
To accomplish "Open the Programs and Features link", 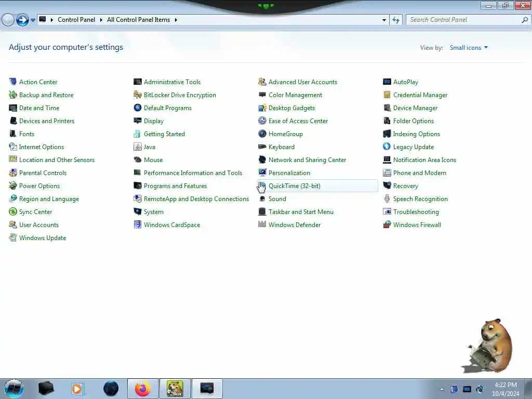I will pyautogui.click(x=175, y=186).
